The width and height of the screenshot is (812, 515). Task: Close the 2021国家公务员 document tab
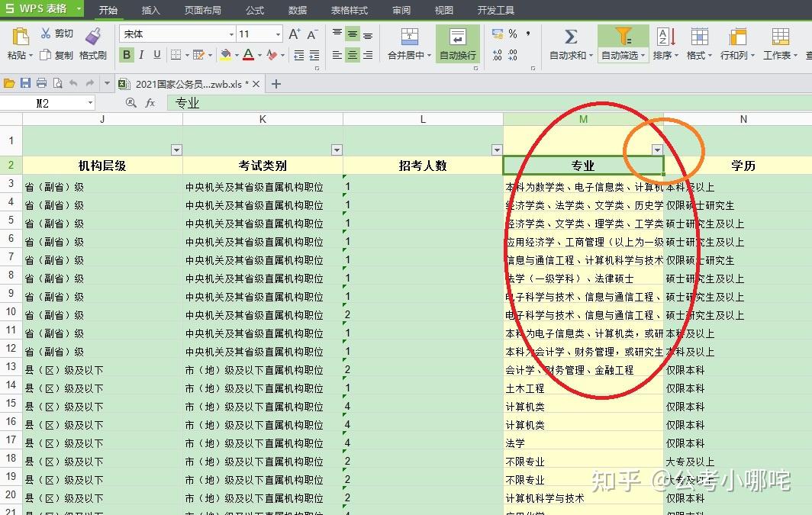click(256, 84)
